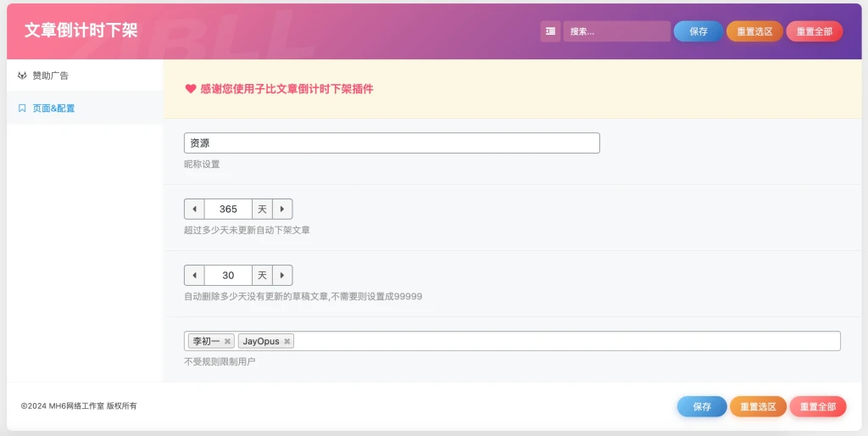This screenshot has height=436, width=868.
Task: Click the bookmark icon next to 页面&配置
Action: point(22,109)
